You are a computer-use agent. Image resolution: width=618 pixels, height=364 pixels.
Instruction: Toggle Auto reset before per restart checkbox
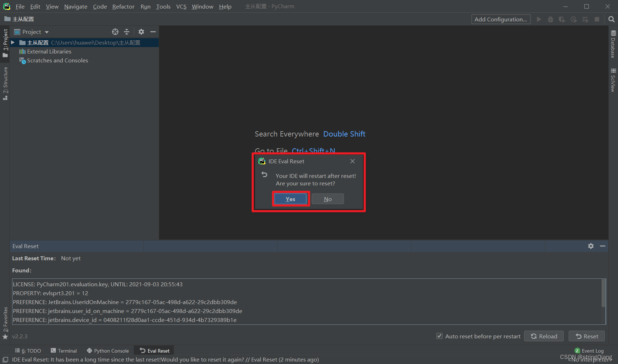click(x=440, y=336)
